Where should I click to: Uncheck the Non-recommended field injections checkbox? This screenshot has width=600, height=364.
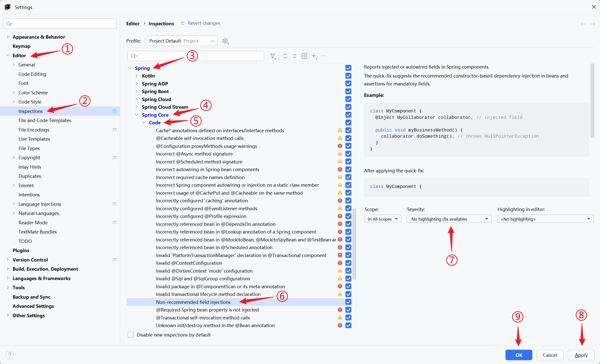(x=348, y=302)
